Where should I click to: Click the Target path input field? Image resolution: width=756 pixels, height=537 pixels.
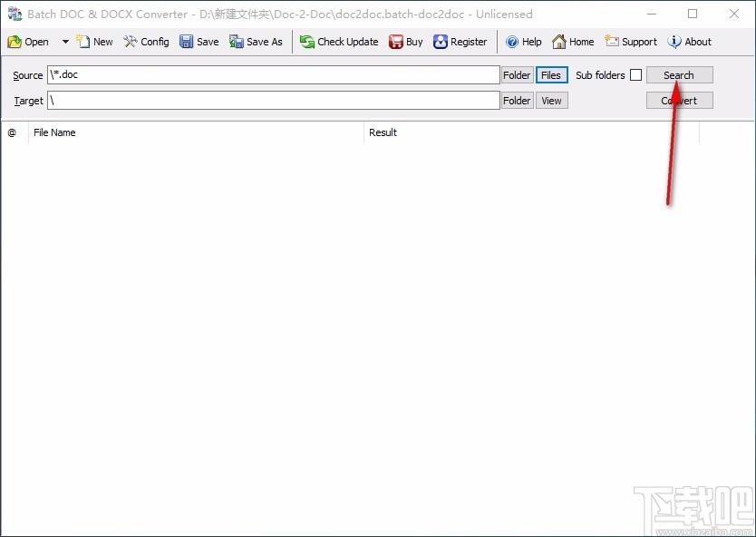tap(274, 101)
